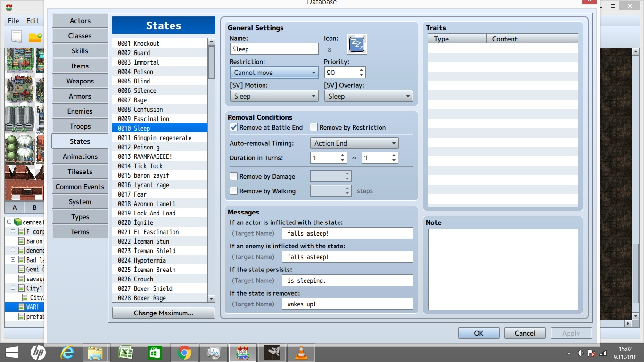The width and height of the screenshot is (644, 362).
Task: Open Google Chrome from the taskbar
Action: coord(184,353)
